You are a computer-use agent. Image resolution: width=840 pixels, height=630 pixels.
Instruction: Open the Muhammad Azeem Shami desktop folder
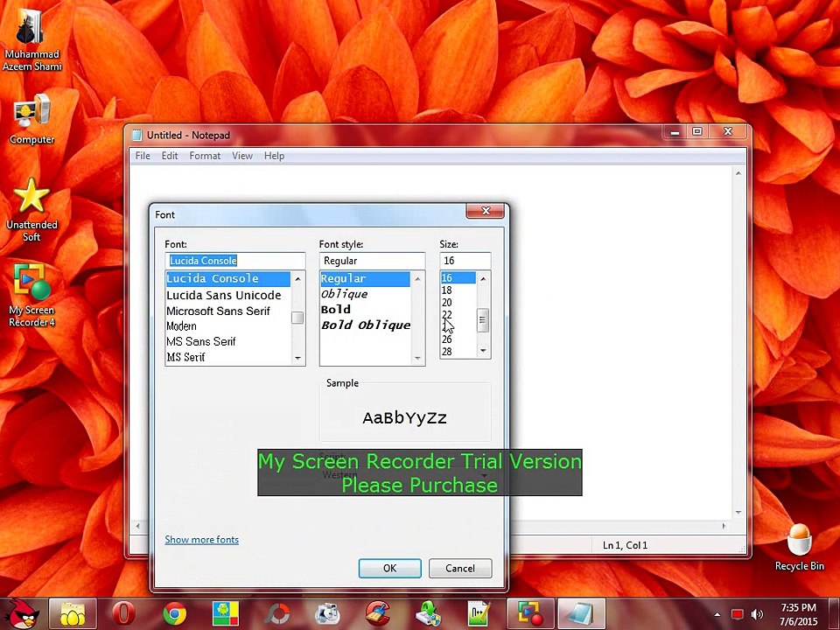31,40
